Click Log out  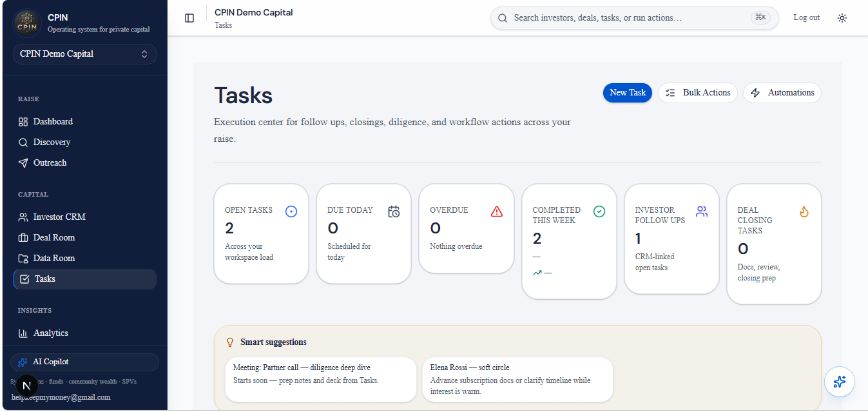coord(807,17)
